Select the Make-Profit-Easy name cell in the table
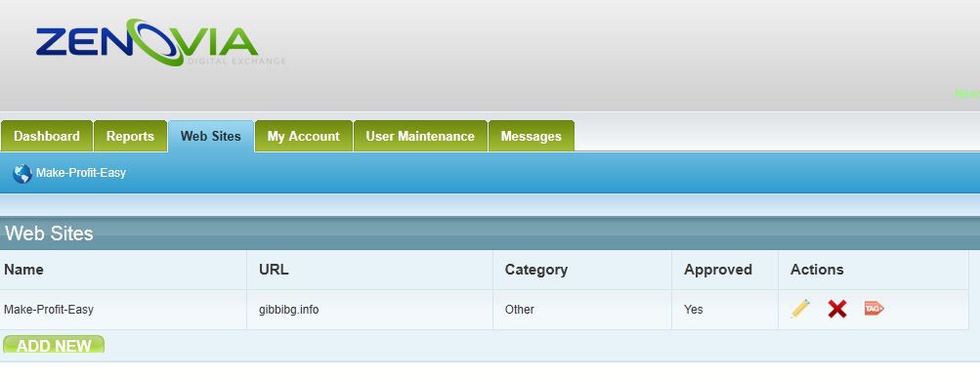 [123, 310]
